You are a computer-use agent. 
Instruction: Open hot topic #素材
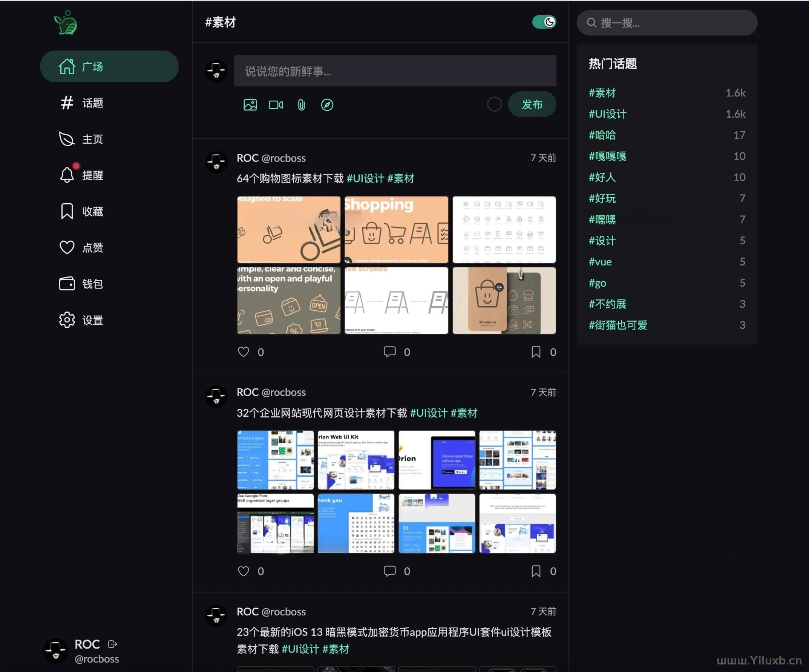[x=602, y=93]
